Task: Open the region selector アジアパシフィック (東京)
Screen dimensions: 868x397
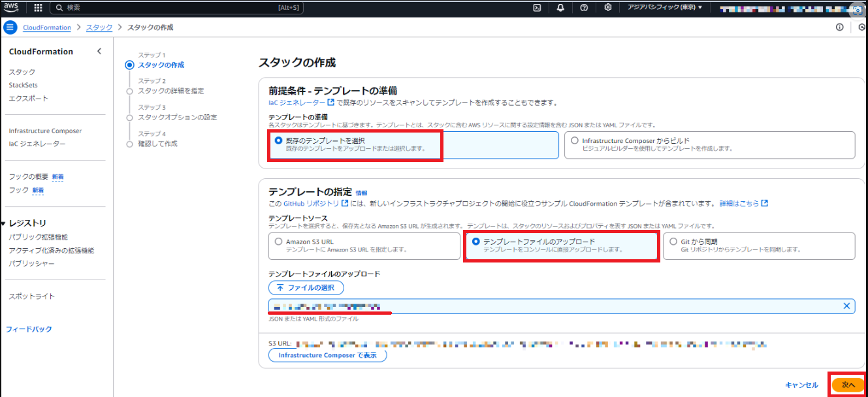Action: click(x=665, y=8)
